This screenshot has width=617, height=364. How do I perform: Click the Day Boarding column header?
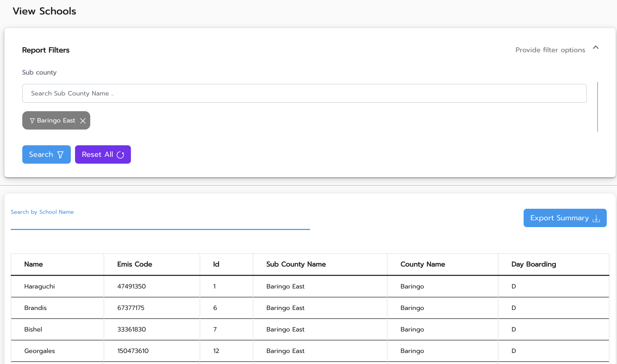(534, 264)
